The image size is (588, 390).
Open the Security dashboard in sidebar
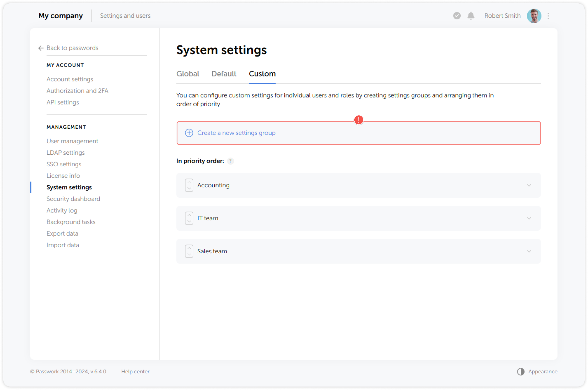73,199
